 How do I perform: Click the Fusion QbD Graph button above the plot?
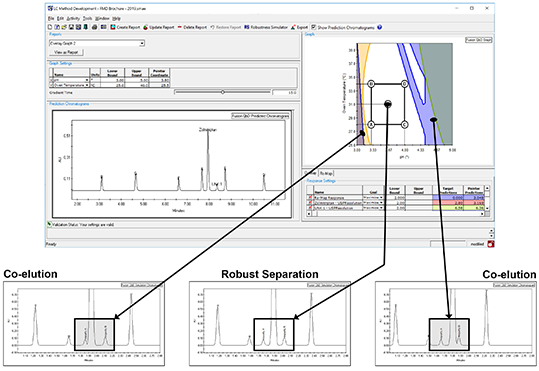478,40
